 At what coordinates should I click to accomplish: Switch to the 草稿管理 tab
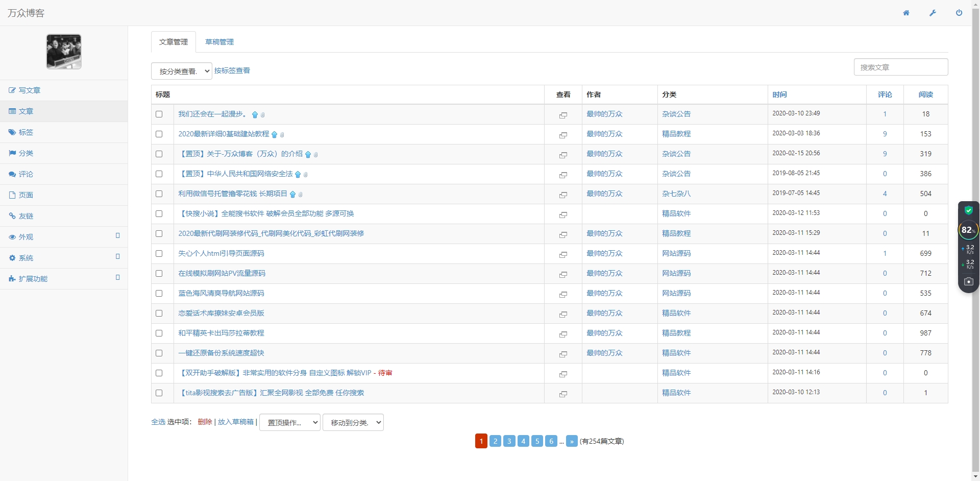pyautogui.click(x=219, y=42)
